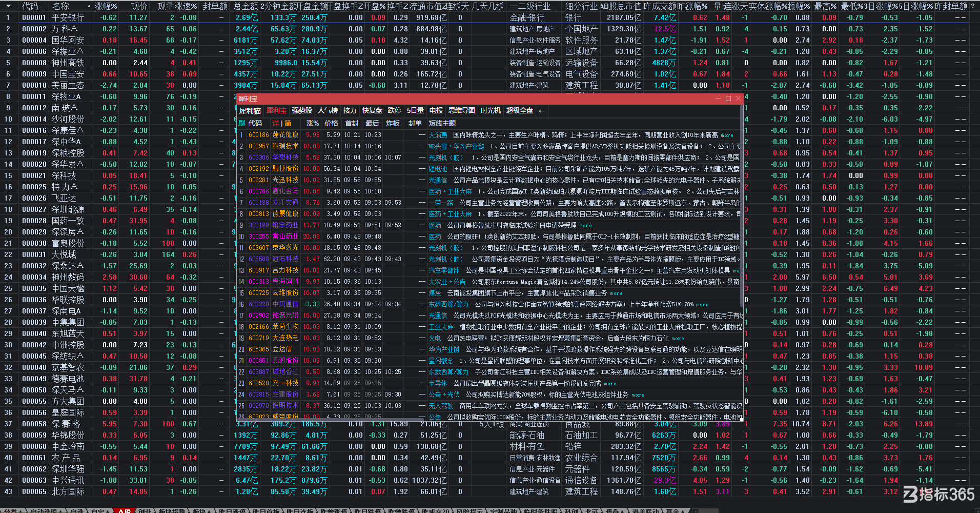
Task: Open 'more' link for 云维股份 row
Action: pyautogui.click(x=616, y=293)
